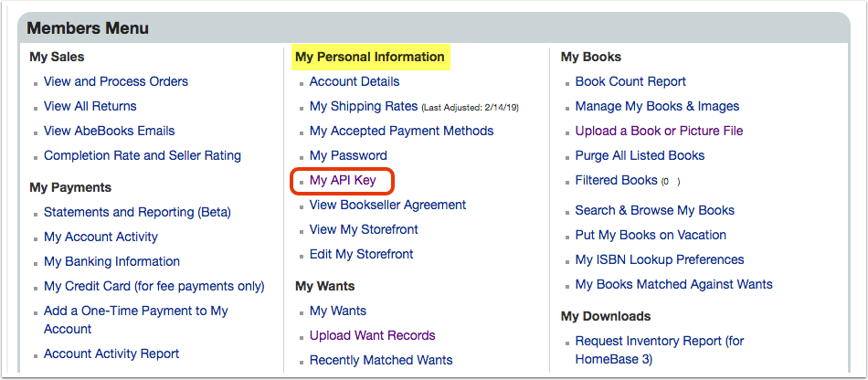Open Statements and Reporting (Beta)

[x=137, y=213]
